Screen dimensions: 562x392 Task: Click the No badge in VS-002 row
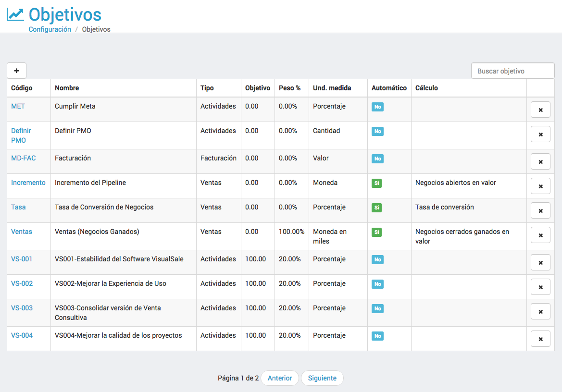tap(377, 284)
